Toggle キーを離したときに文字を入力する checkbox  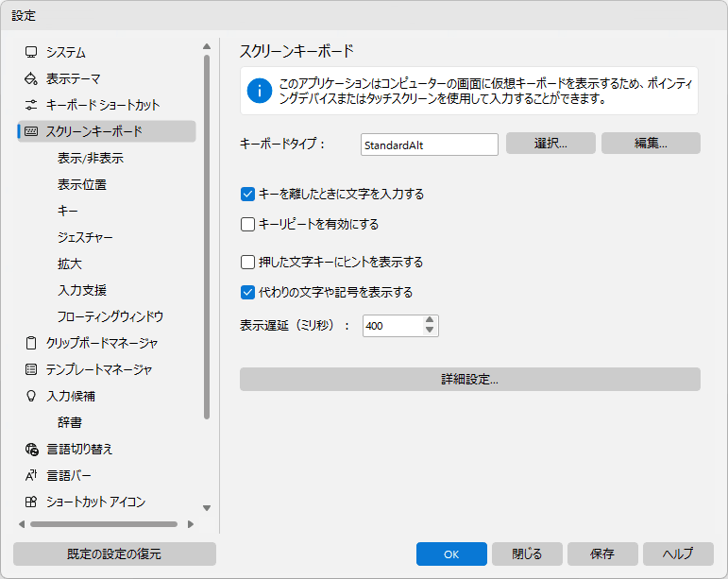pyautogui.click(x=247, y=194)
